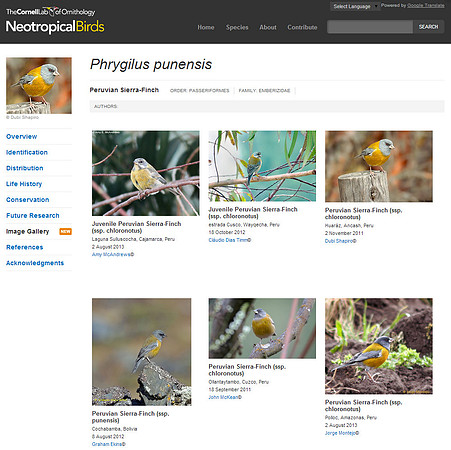Click the Phrygilus punensis page title
This screenshot has width=451, height=450.
pos(151,64)
